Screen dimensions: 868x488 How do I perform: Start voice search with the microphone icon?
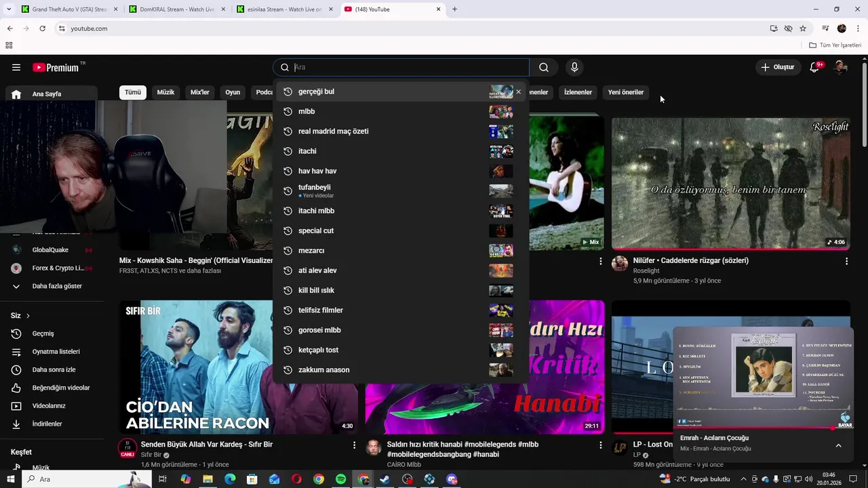click(574, 67)
